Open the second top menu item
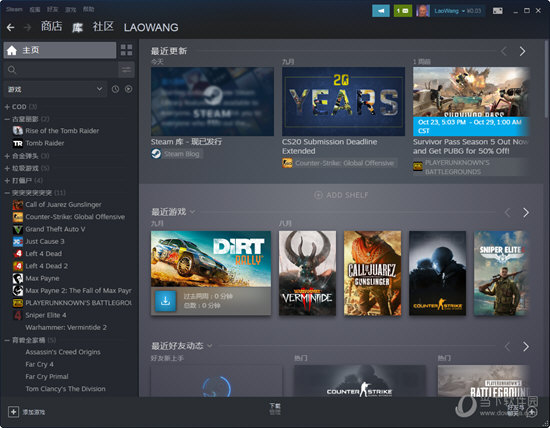 coord(35,9)
